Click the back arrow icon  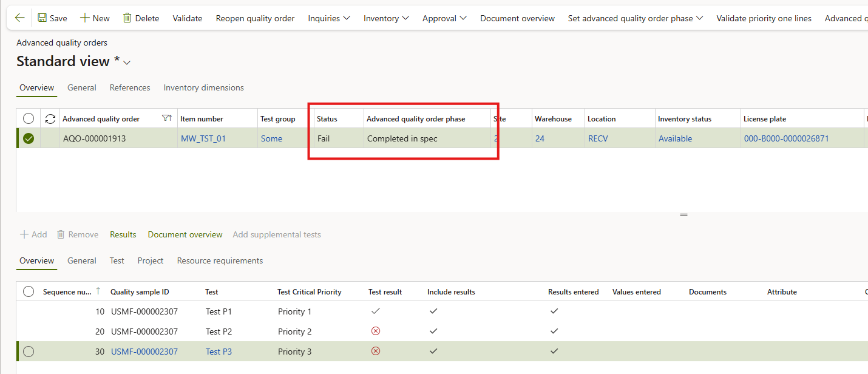coord(20,18)
